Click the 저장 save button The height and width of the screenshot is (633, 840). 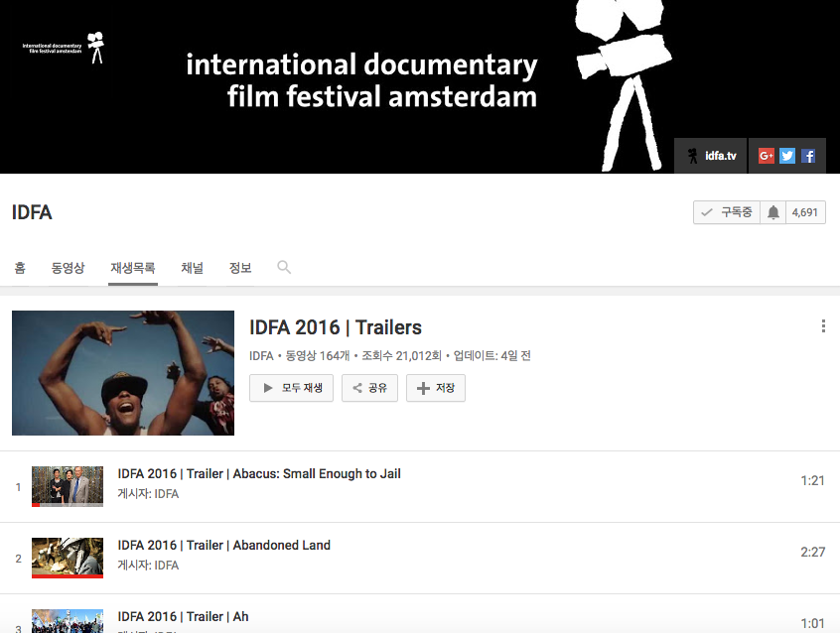(436, 388)
